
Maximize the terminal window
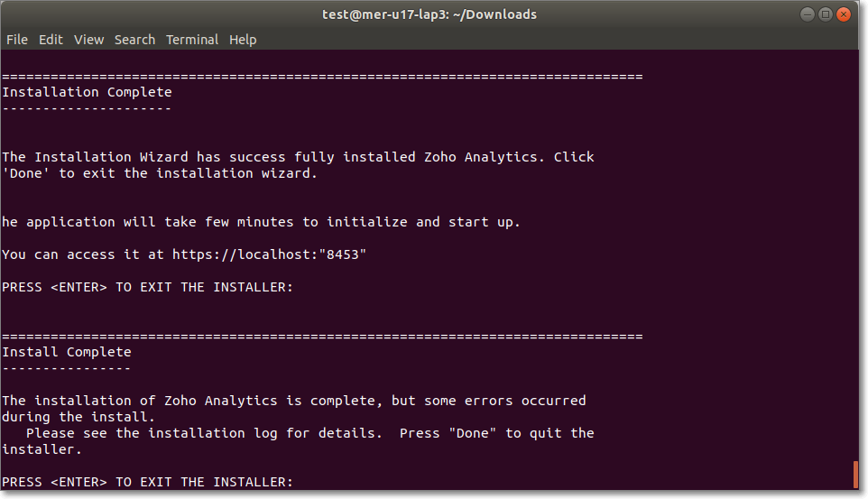(825, 14)
